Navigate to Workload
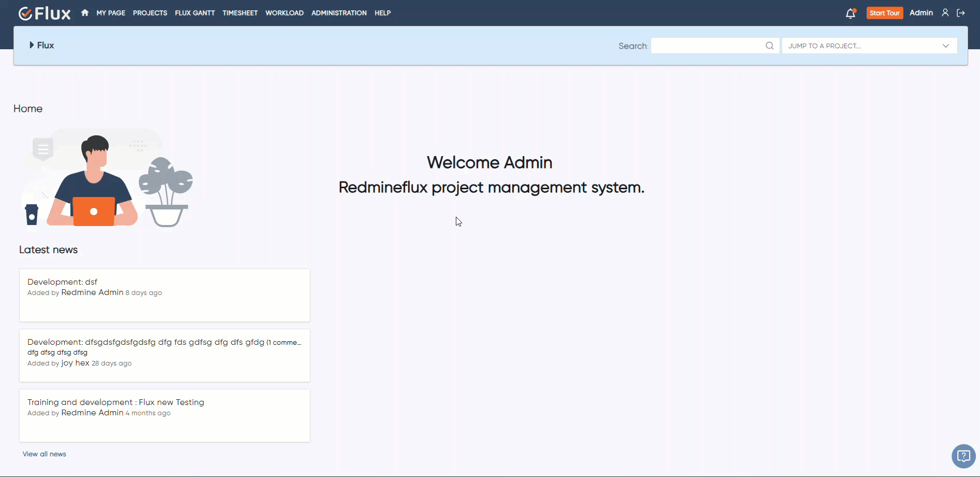 tap(284, 13)
